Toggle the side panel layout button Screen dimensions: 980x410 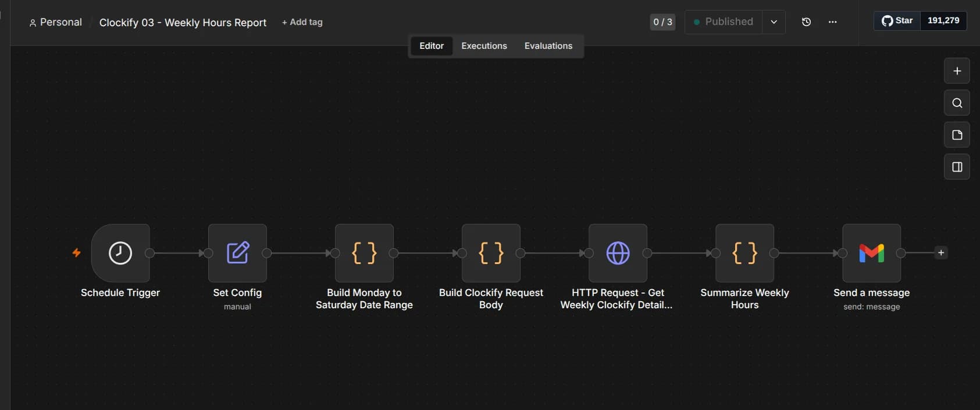tap(957, 167)
